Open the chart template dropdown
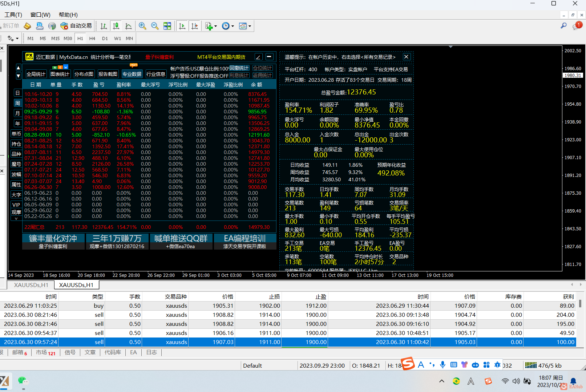Image resolution: width=586 pixels, height=392 pixels. tap(245, 26)
